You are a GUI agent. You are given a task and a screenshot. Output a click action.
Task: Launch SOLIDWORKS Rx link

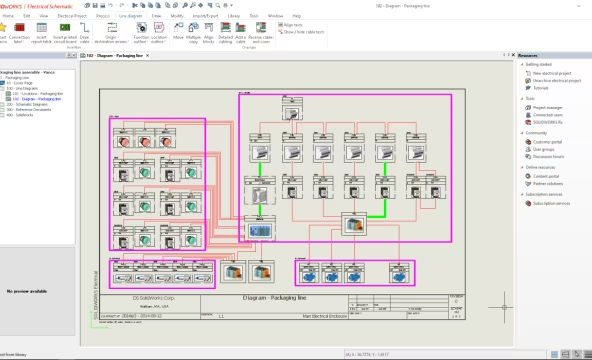point(547,122)
